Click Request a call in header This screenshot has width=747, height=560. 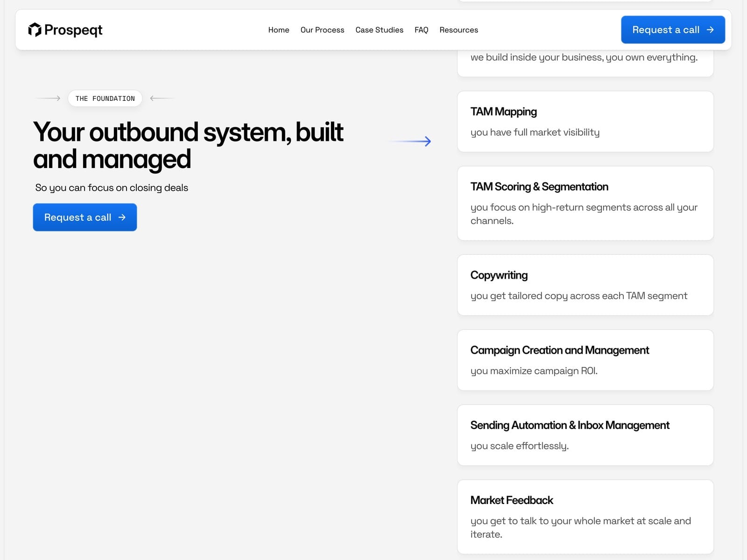pos(673,30)
